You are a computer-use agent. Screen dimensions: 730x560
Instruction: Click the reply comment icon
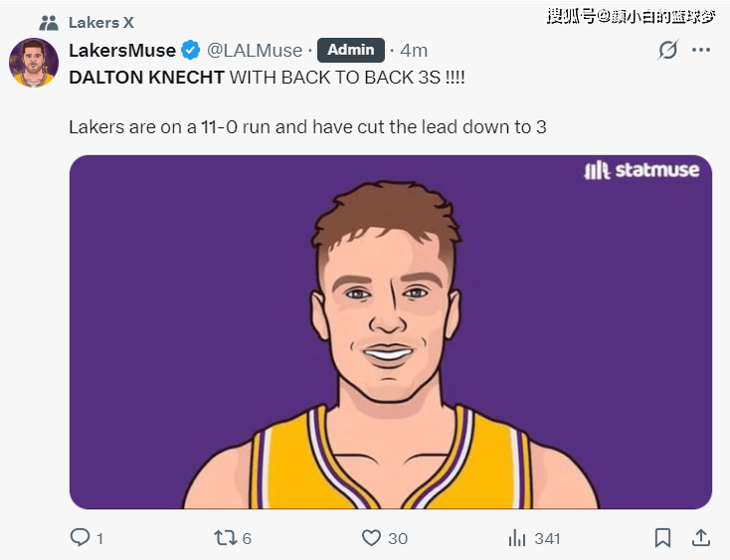(x=81, y=537)
